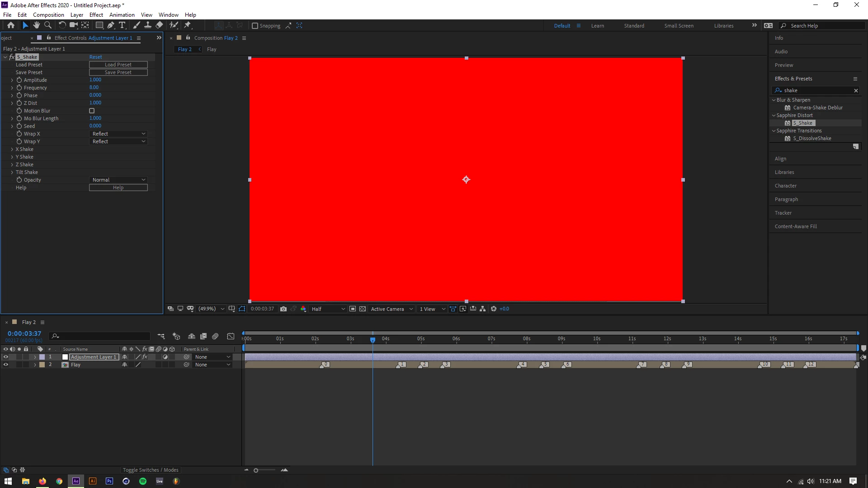Enable the Motion Blur checkbox
Image resolution: width=868 pixels, height=488 pixels.
tap(92, 111)
